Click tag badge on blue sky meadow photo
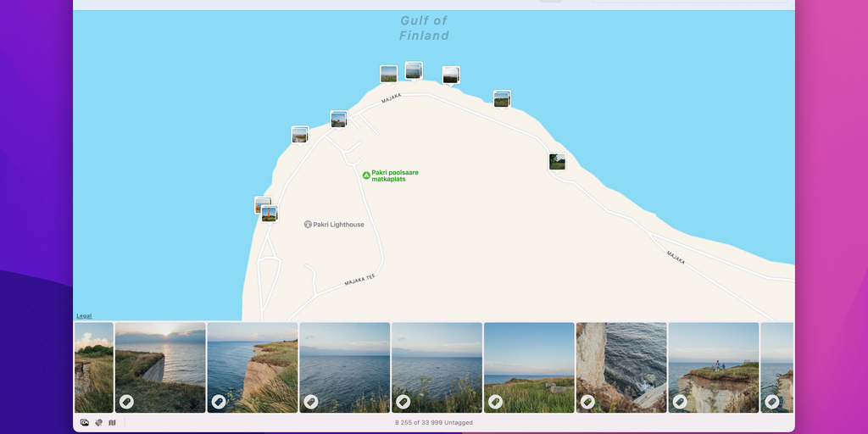The width and height of the screenshot is (868, 434). point(495,401)
